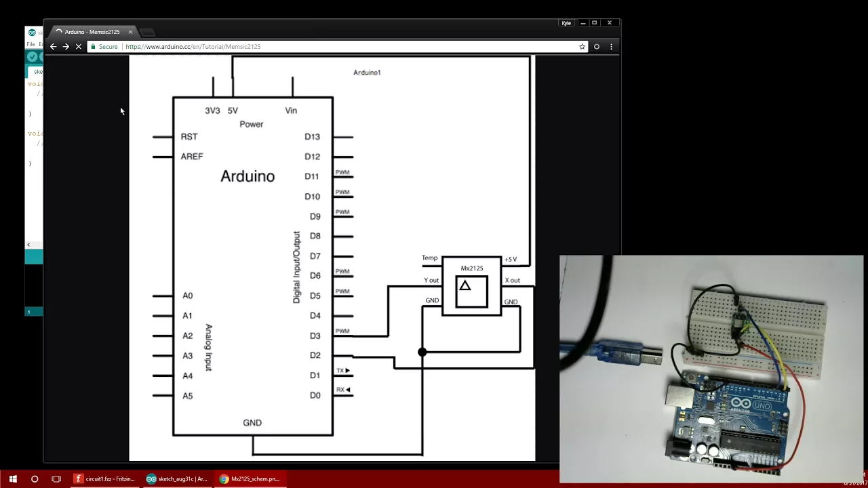This screenshot has width=868, height=488.
Task: Click Chrome extension circle icon beside star
Action: tap(597, 47)
